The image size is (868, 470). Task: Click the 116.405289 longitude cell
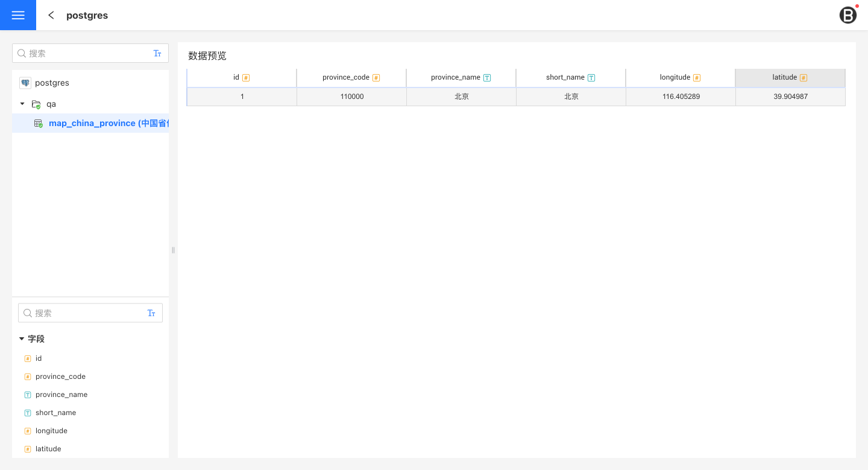681,97
